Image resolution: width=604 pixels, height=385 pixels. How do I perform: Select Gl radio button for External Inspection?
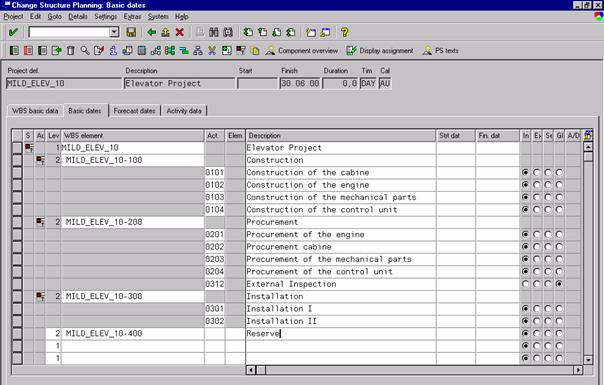click(559, 284)
